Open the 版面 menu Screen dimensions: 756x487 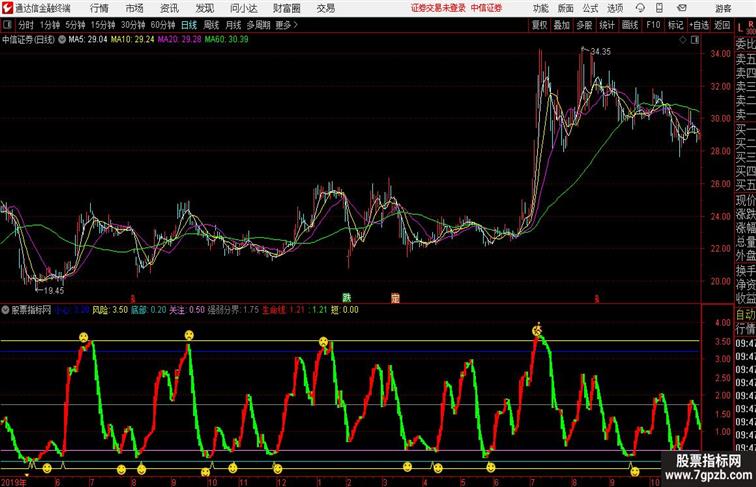click(x=566, y=8)
